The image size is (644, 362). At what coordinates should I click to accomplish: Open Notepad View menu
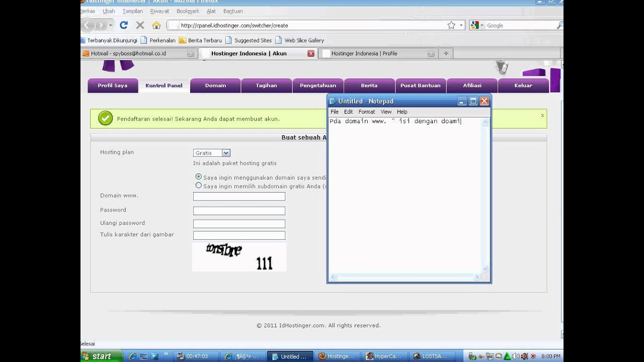pyautogui.click(x=386, y=112)
